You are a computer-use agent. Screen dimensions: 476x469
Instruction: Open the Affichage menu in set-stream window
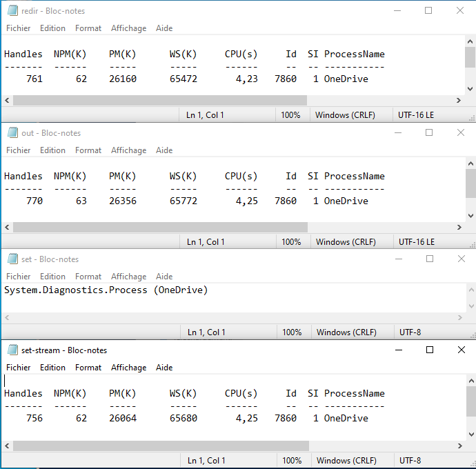click(x=128, y=368)
